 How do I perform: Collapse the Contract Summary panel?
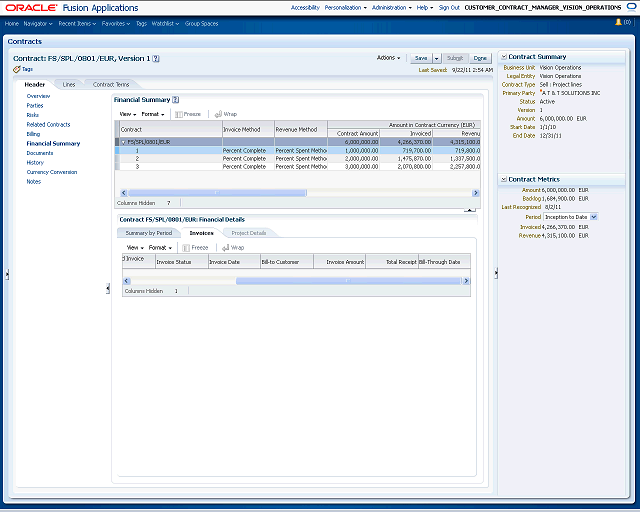[504, 57]
